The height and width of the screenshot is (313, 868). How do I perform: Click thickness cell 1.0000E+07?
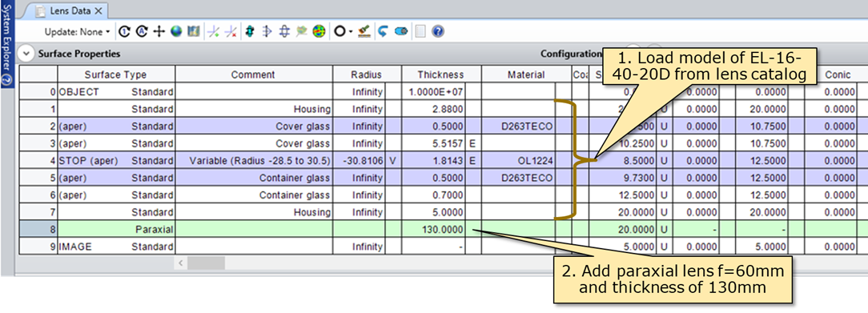[x=433, y=92]
